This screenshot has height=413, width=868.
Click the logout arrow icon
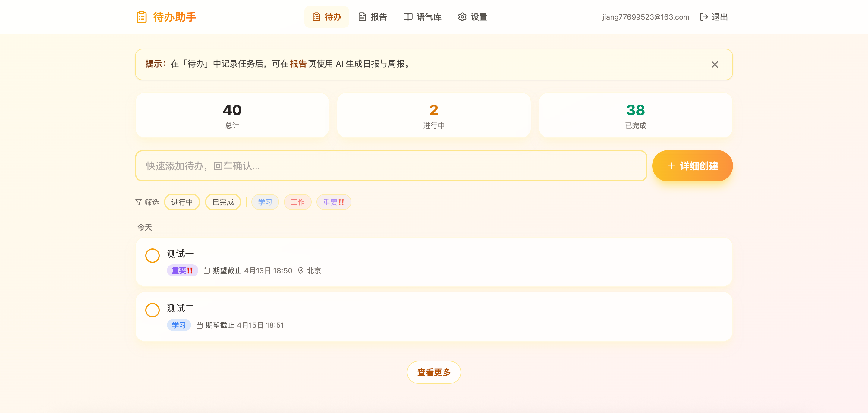[704, 17]
